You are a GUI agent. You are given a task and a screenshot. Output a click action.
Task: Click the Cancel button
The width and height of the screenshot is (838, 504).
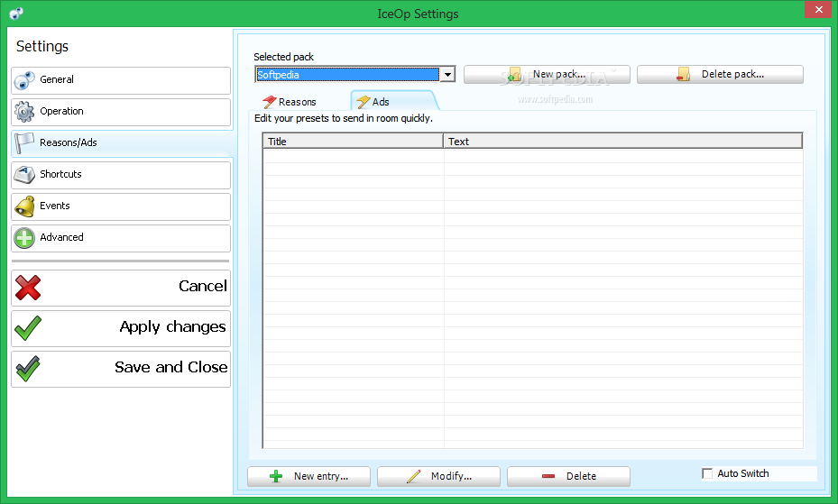tap(121, 288)
